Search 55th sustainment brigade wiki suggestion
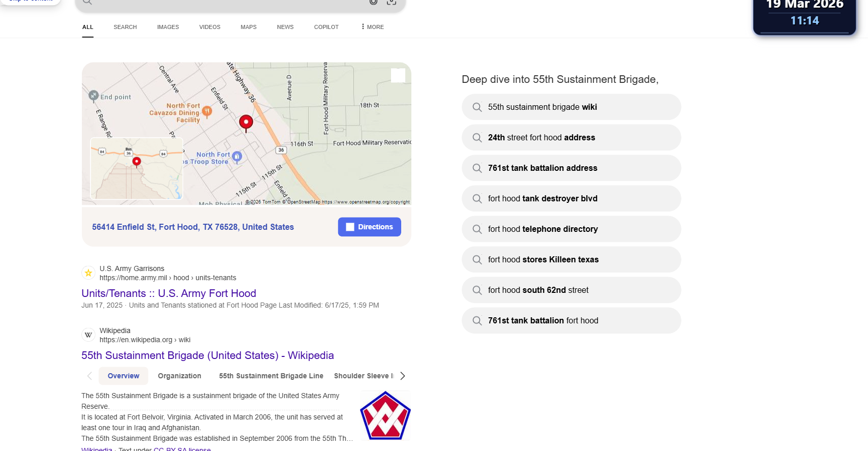The image size is (868, 451). click(571, 107)
